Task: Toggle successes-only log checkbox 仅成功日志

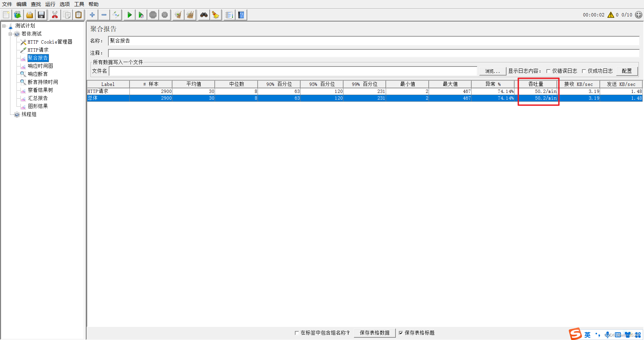Action: pos(584,71)
